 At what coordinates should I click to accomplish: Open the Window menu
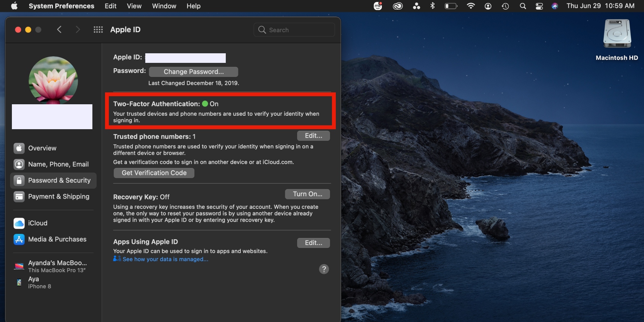164,6
